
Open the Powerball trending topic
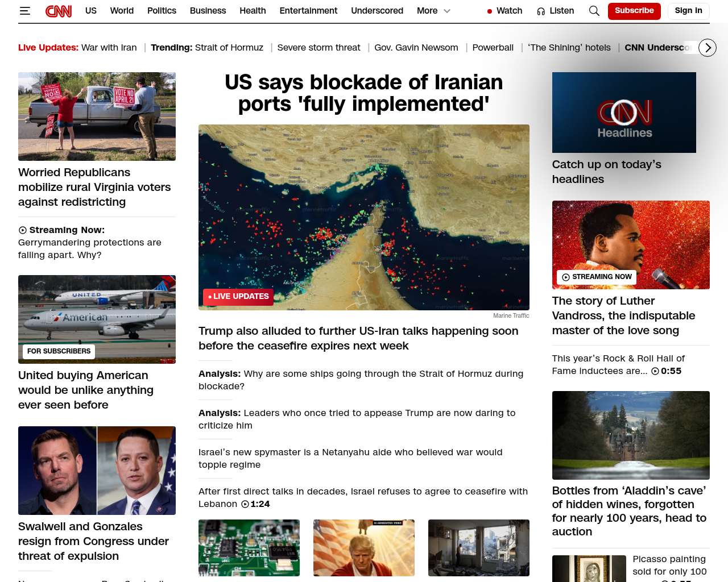coord(493,48)
